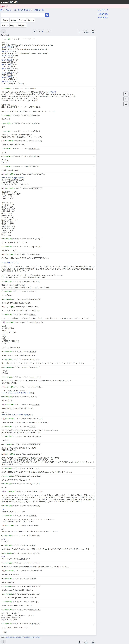Expand the 最近の検索 sidebar section
The image size is (129, 644).
103,17
